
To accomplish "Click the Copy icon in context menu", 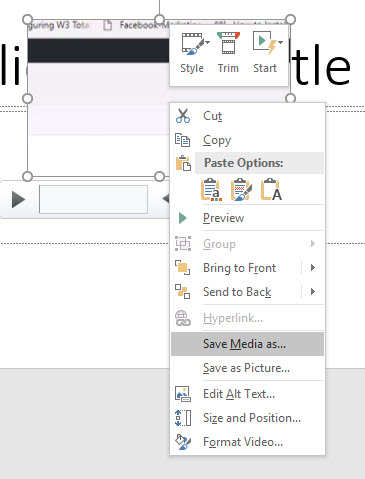I will pos(183,140).
